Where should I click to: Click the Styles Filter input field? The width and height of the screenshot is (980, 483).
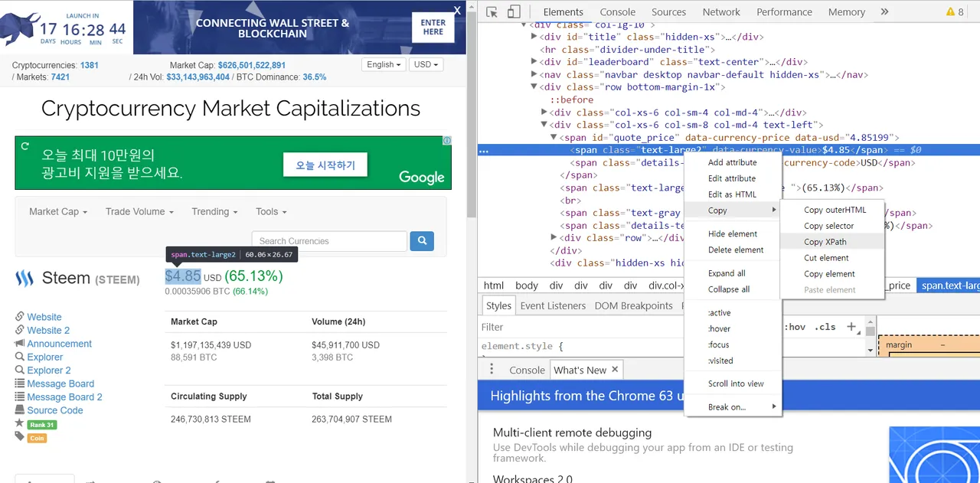pos(628,327)
